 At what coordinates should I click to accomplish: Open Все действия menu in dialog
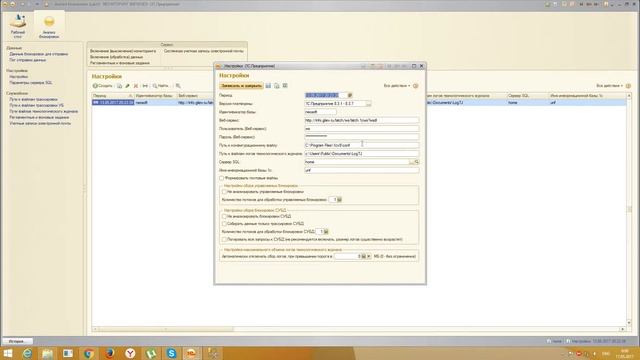[397, 86]
